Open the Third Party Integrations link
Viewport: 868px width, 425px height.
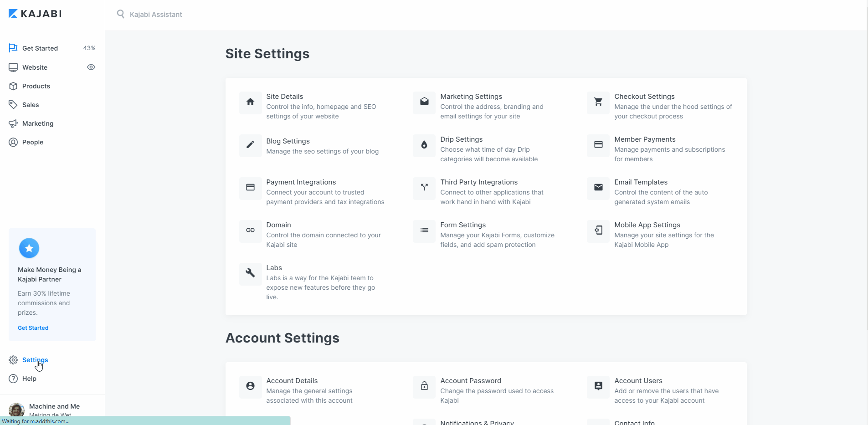pyautogui.click(x=479, y=182)
